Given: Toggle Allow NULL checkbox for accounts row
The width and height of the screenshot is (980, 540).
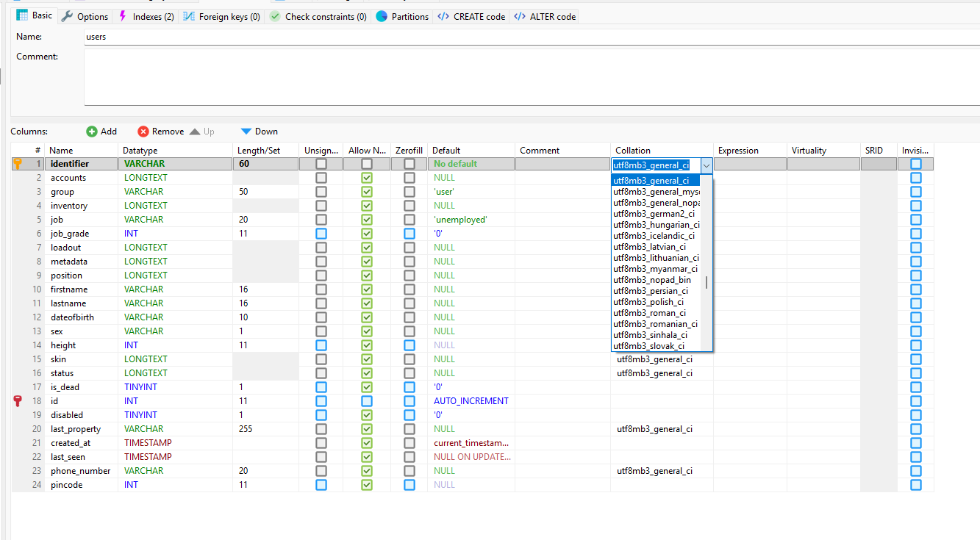Looking at the screenshot, I should click(x=367, y=178).
